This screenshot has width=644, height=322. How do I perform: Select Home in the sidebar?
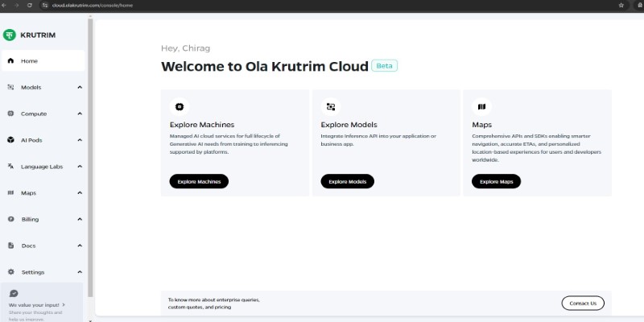(43, 61)
